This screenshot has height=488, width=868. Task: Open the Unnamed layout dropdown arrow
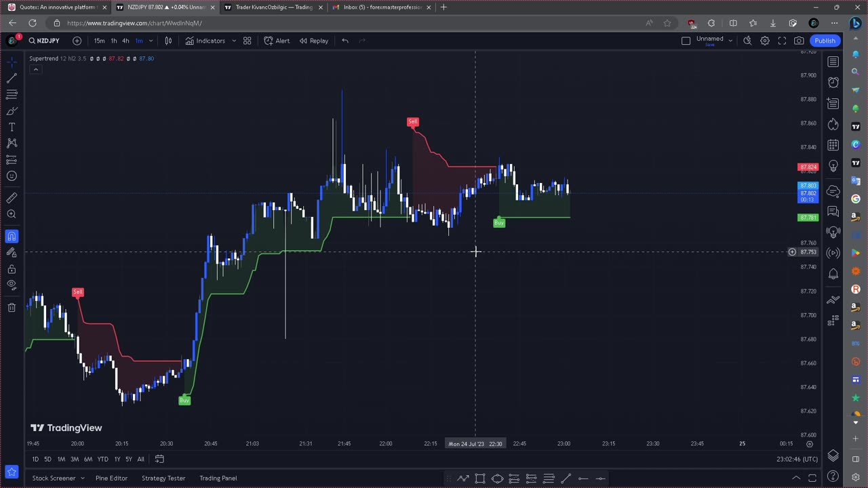(x=730, y=41)
